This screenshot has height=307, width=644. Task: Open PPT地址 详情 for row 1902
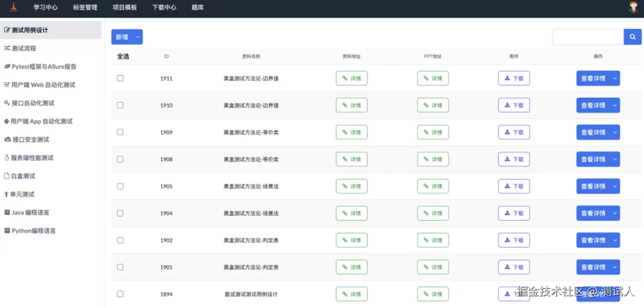tap(433, 240)
